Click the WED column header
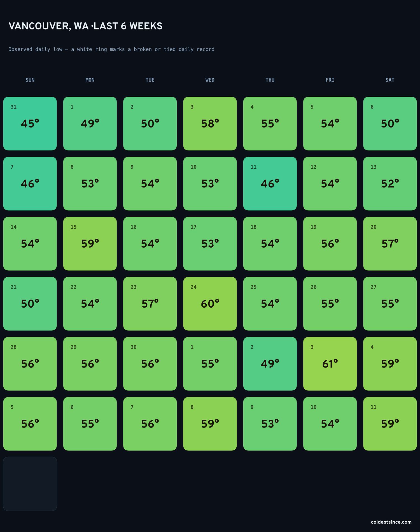 [x=210, y=80]
